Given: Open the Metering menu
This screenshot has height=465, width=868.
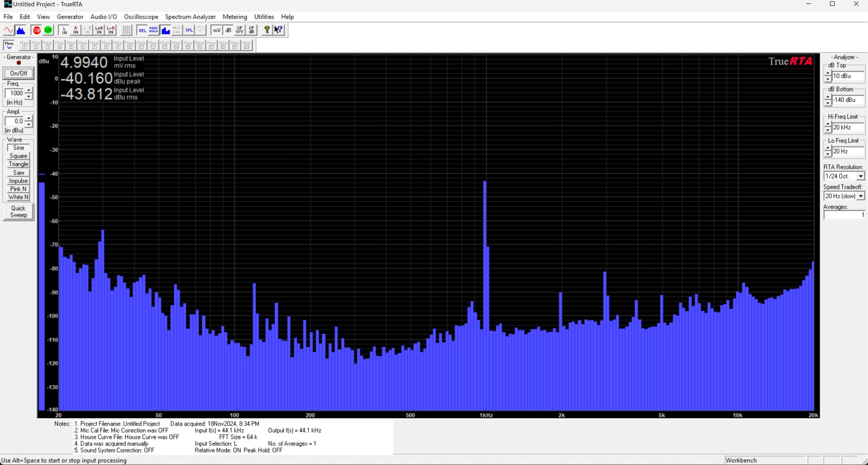Looking at the screenshot, I should (x=235, y=17).
